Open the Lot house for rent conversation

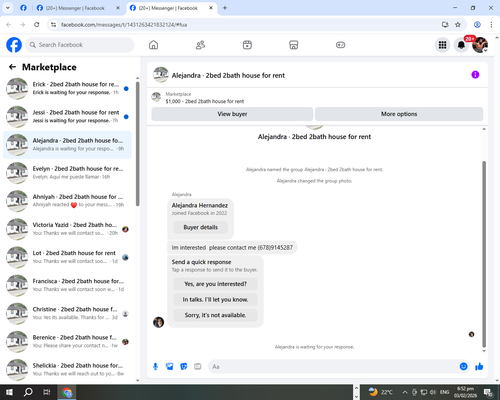[x=67, y=257]
